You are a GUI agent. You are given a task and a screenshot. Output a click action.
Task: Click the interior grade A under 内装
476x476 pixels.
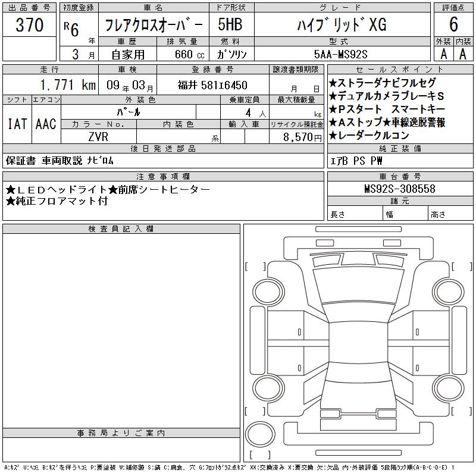click(463, 54)
